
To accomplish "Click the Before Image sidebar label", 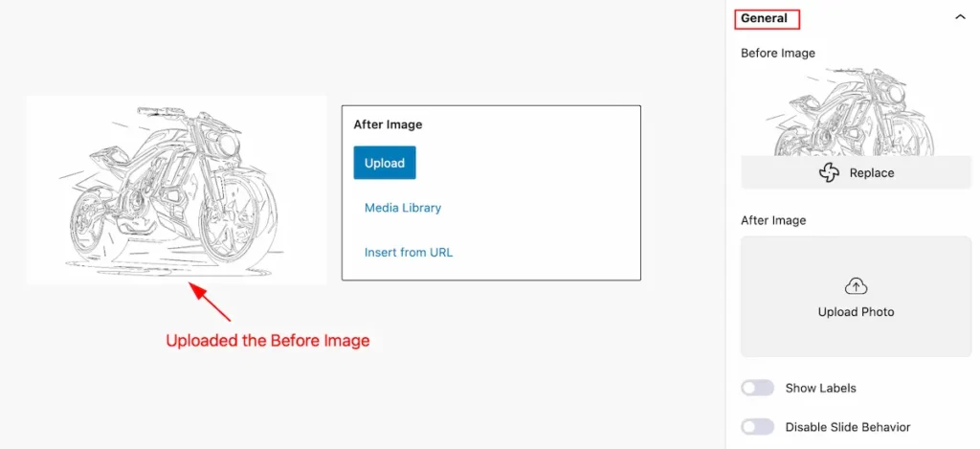I will click(x=777, y=54).
